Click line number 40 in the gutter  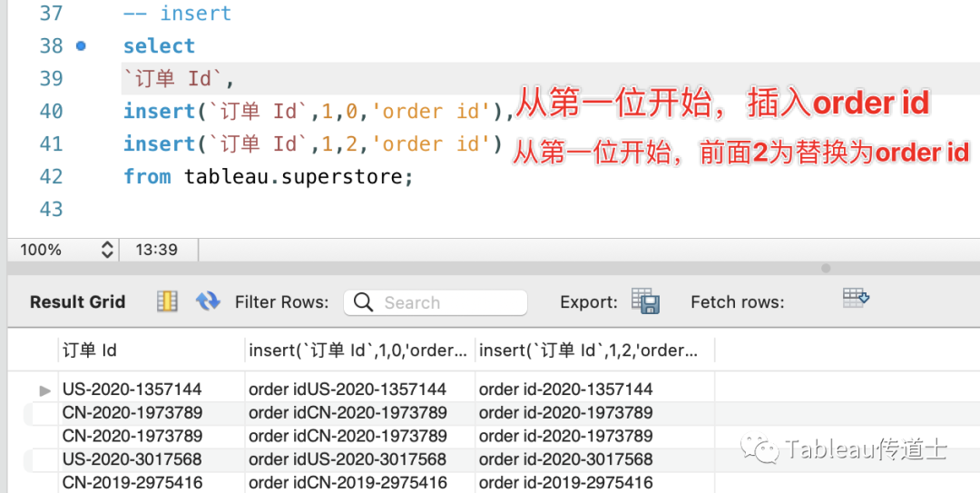[x=51, y=112]
